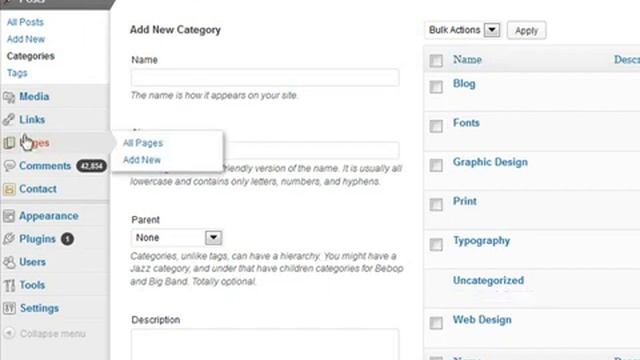Click the Comments speech bubble icon
This screenshot has width=640, height=360.
pos(9,166)
